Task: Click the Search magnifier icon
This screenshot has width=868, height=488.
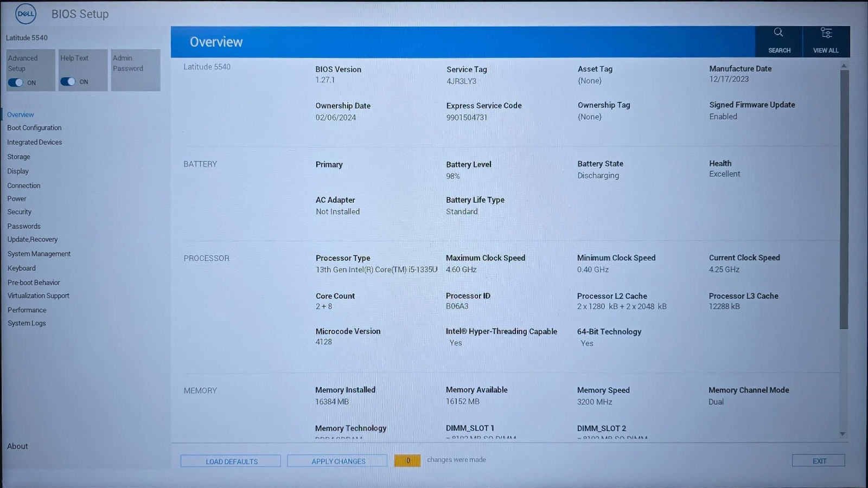Action: [778, 33]
